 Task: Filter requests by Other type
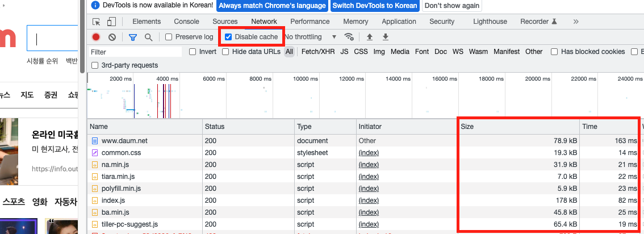tap(534, 52)
